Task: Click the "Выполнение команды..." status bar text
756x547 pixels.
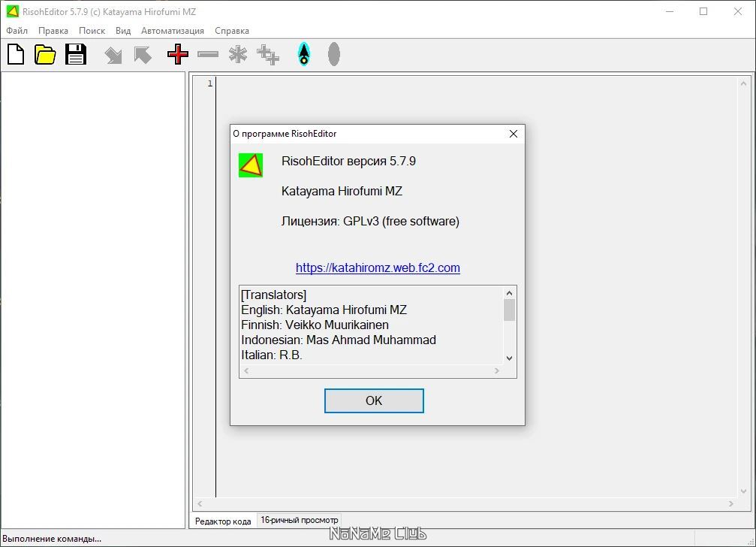Action: pos(52,539)
